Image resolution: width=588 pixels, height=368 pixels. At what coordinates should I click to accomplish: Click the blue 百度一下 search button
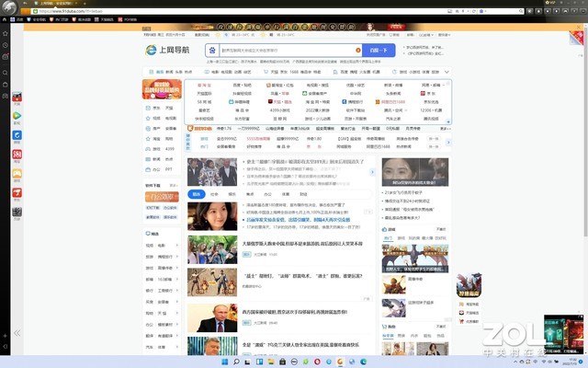[x=379, y=50]
